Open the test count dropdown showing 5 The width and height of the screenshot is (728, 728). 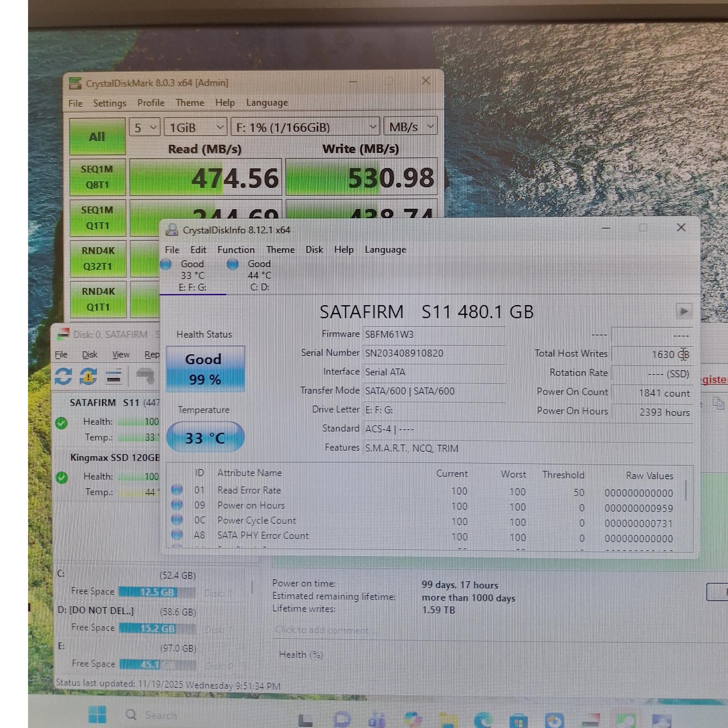point(144,127)
